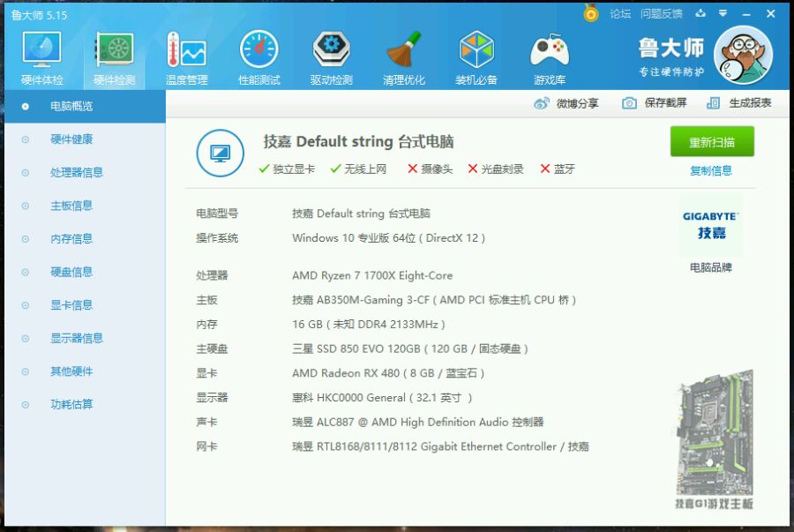This screenshot has height=532, width=794.
Task: Open 驱动检测 driver detection
Action: tap(332, 57)
